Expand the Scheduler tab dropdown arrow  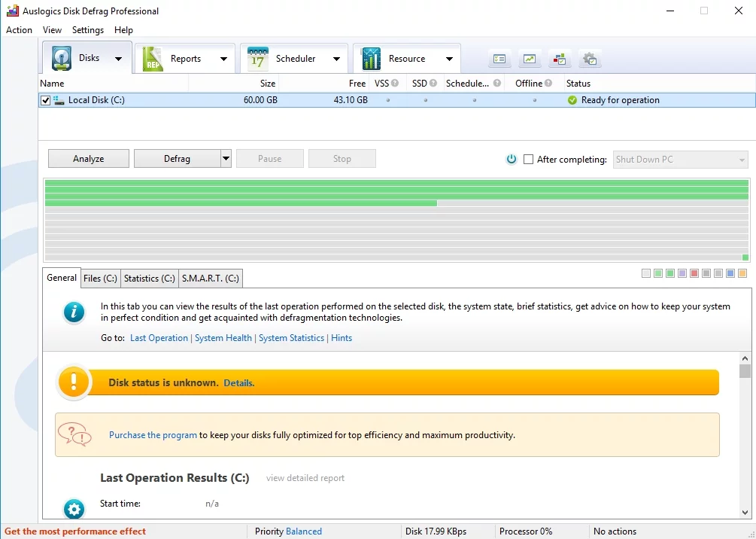(336, 59)
